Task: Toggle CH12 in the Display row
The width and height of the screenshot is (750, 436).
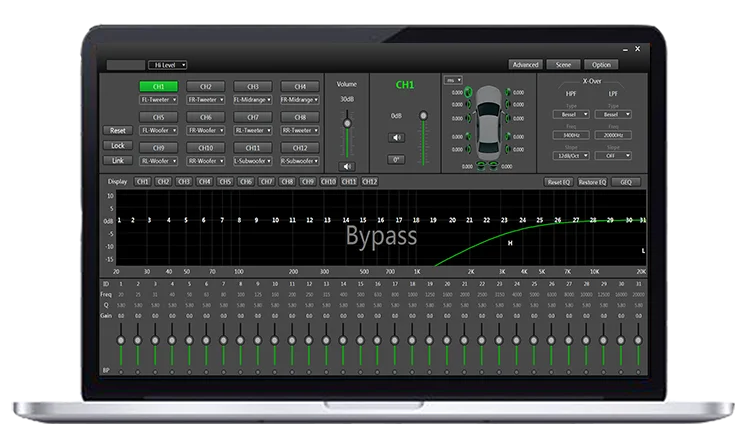Action: click(369, 182)
